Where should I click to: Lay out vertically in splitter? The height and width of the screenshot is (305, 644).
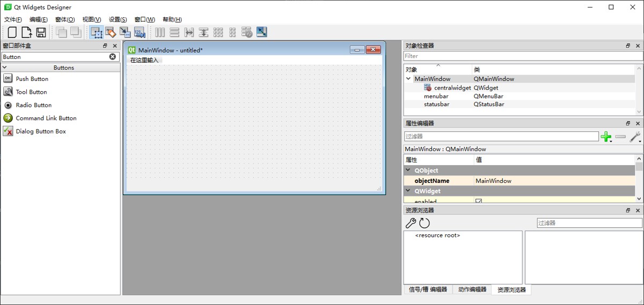203,32
